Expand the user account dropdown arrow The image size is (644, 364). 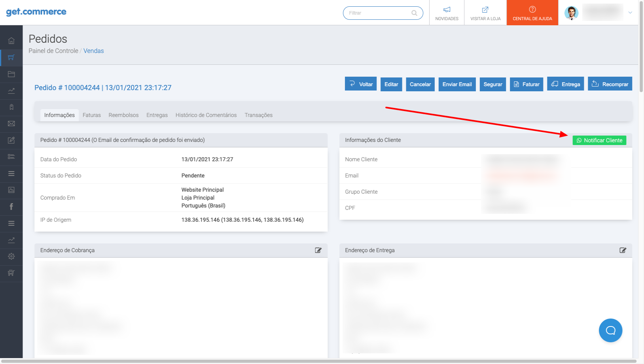pyautogui.click(x=630, y=13)
